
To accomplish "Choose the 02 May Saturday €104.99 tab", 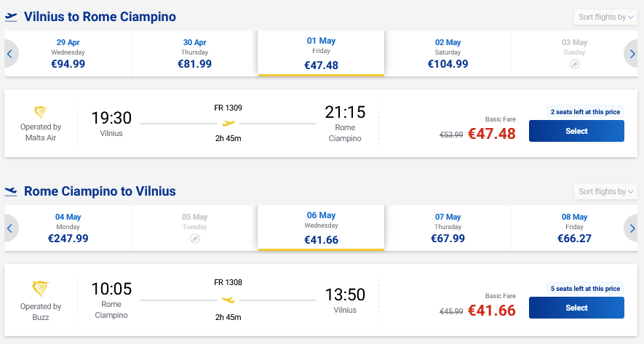I will point(448,53).
